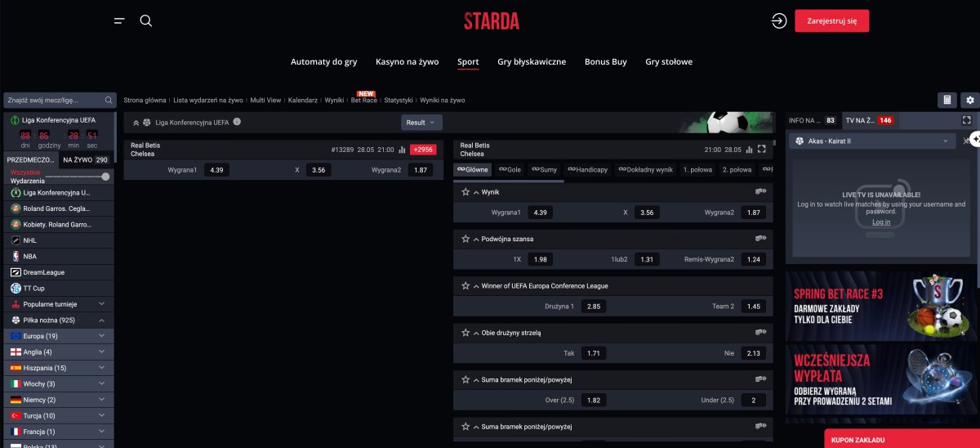The height and width of the screenshot is (448, 980).
Task: Select Tak odds 1.71 for both teams scoring
Action: (594, 354)
